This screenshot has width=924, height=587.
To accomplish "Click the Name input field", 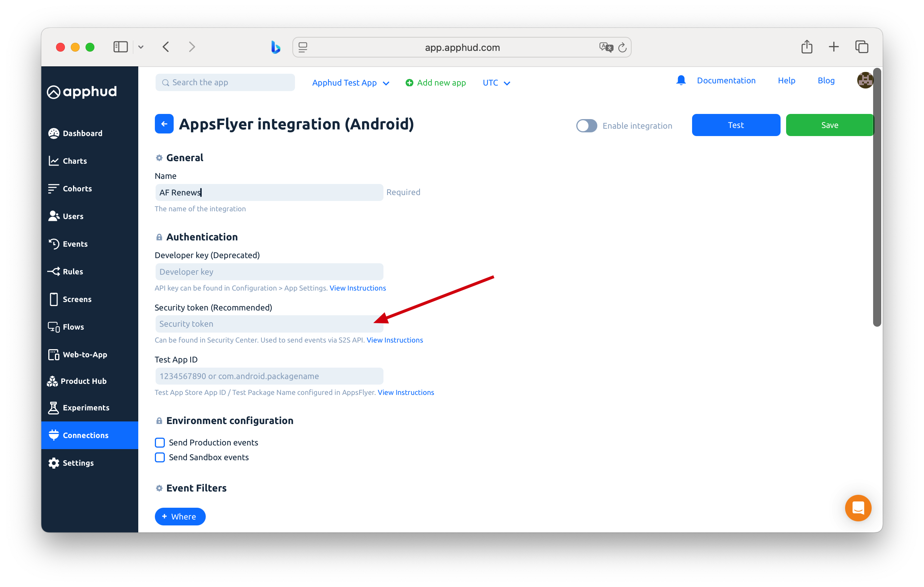I will click(269, 192).
